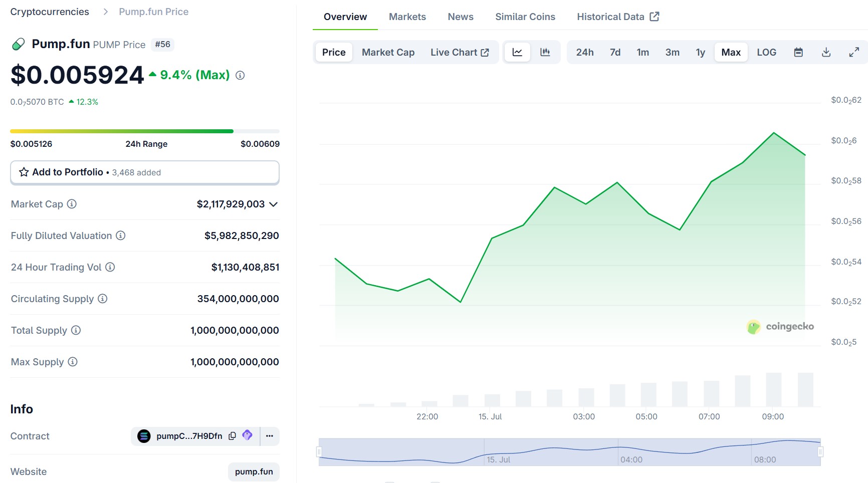Expand the chart to fullscreen
This screenshot has height=483, width=868.
[854, 52]
